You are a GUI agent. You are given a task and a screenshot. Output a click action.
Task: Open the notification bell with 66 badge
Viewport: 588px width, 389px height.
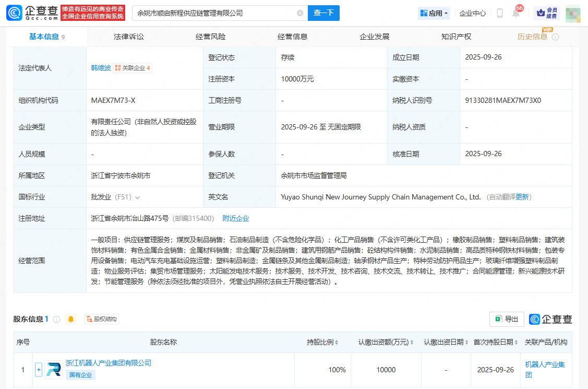point(516,13)
